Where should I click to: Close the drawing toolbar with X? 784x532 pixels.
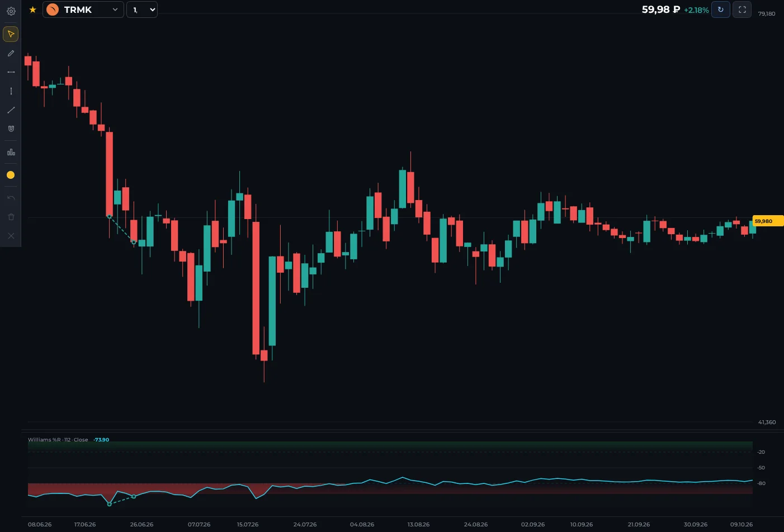tap(11, 236)
